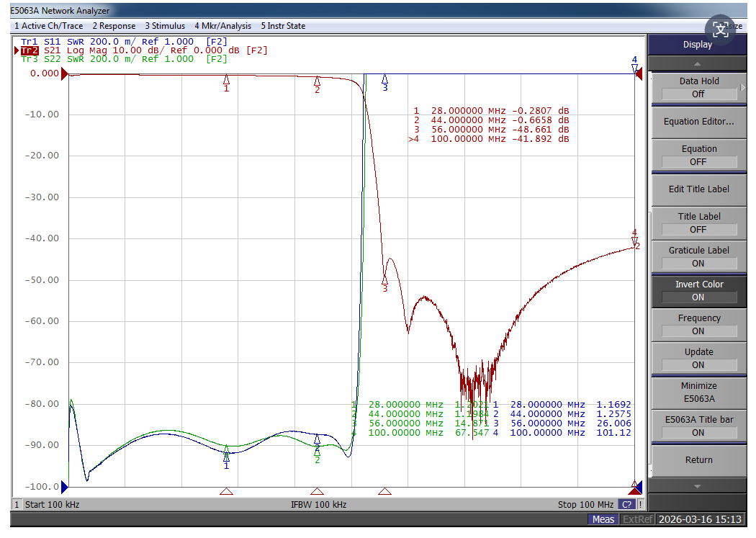This screenshot has height=538, width=756.
Task: Click the red active trace arrow beside Tr2
Action: [17, 50]
